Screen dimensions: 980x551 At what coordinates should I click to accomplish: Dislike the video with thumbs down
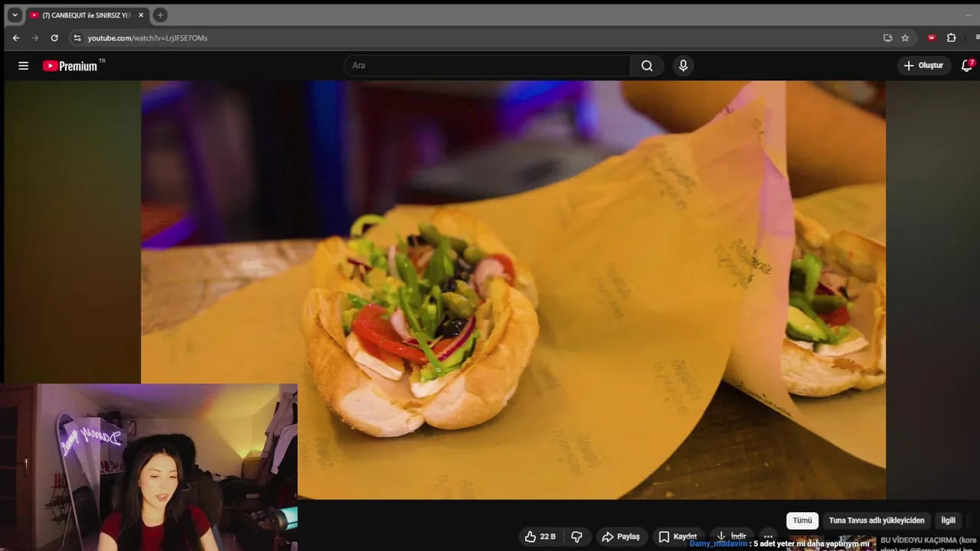click(x=577, y=536)
